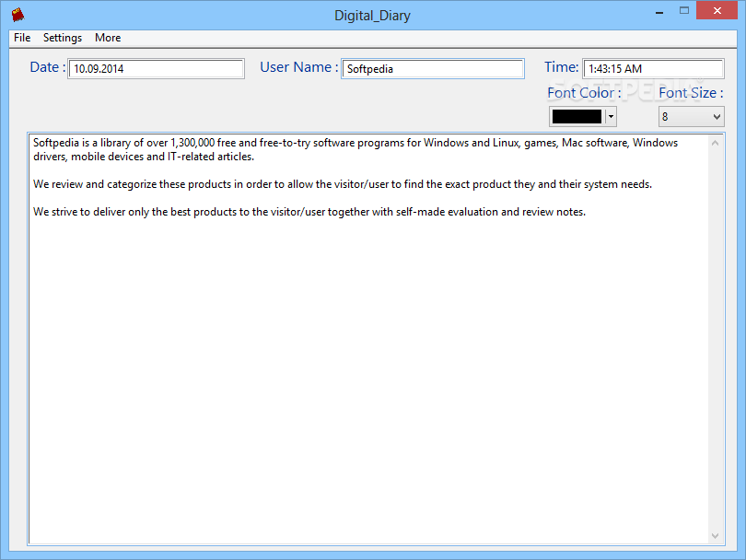Expand the Font Color dropdown arrow
The height and width of the screenshot is (560, 746).
tap(611, 117)
